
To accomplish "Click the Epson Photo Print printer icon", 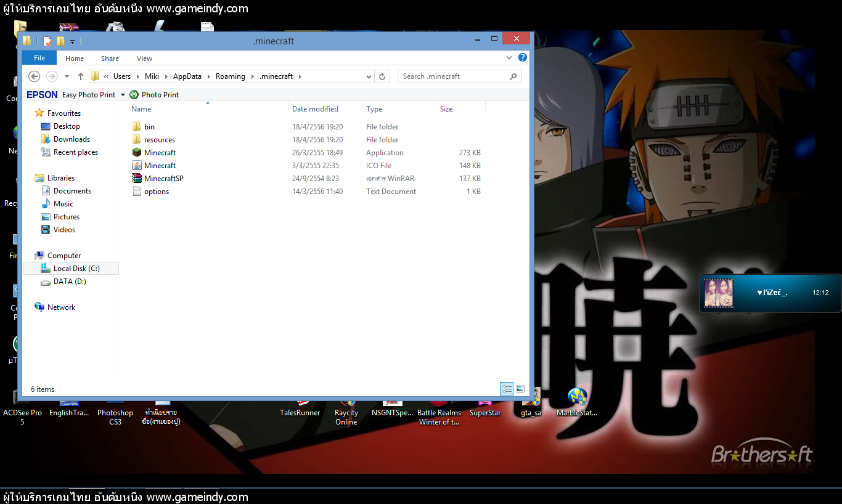I will [x=134, y=94].
